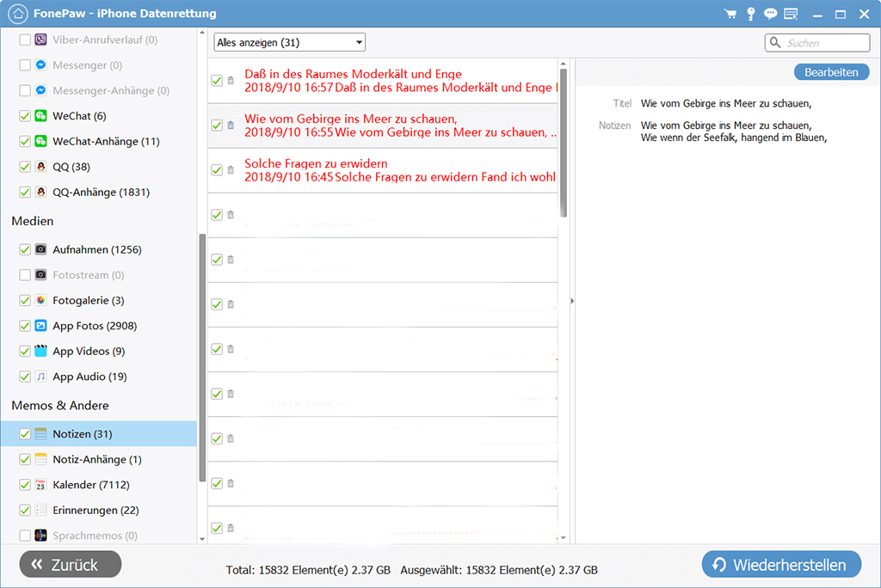Click the key registration icon

point(750,14)
